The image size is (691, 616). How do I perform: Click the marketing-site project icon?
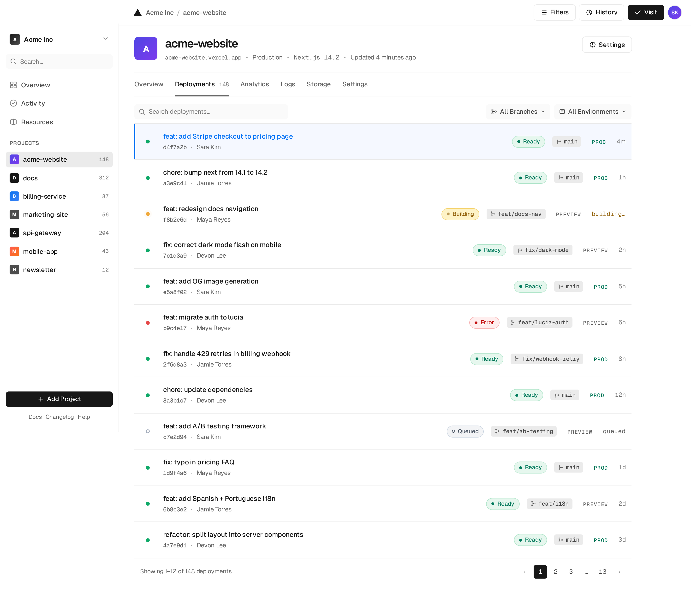[14, 214]
